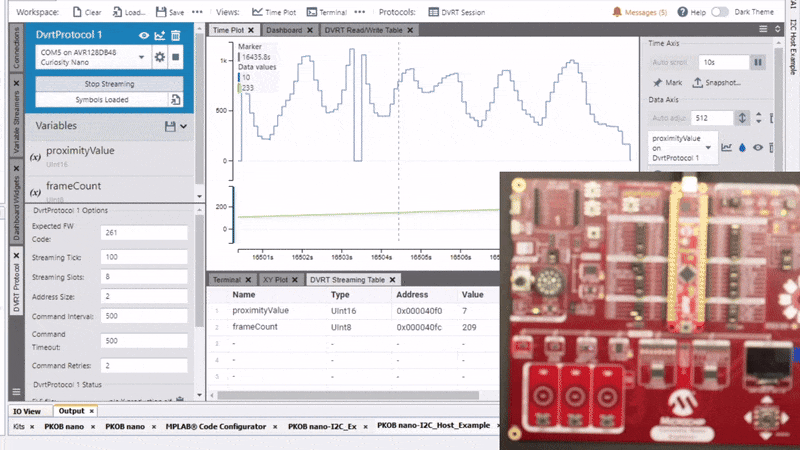Click the trash icon in DvrtProtocol 1 header
The height and width of the screenshot is (450, 800).
point(176,36)
